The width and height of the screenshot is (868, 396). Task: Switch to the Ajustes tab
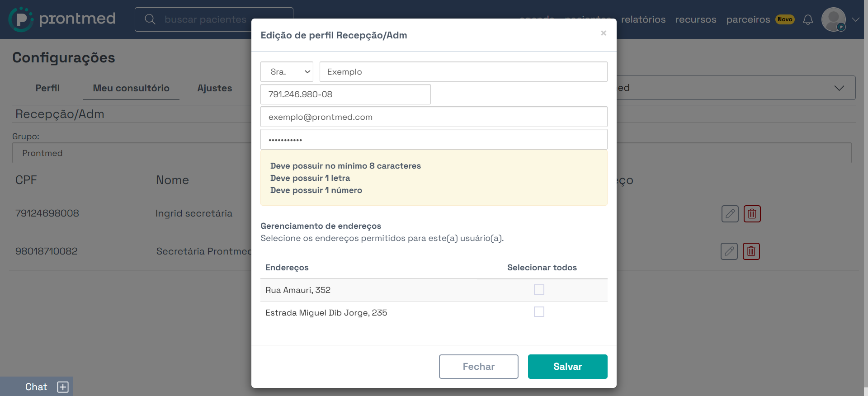215,88
